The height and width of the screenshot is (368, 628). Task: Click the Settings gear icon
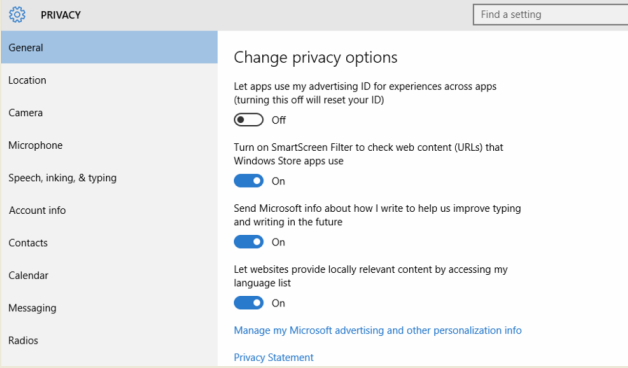coord(17,15)
